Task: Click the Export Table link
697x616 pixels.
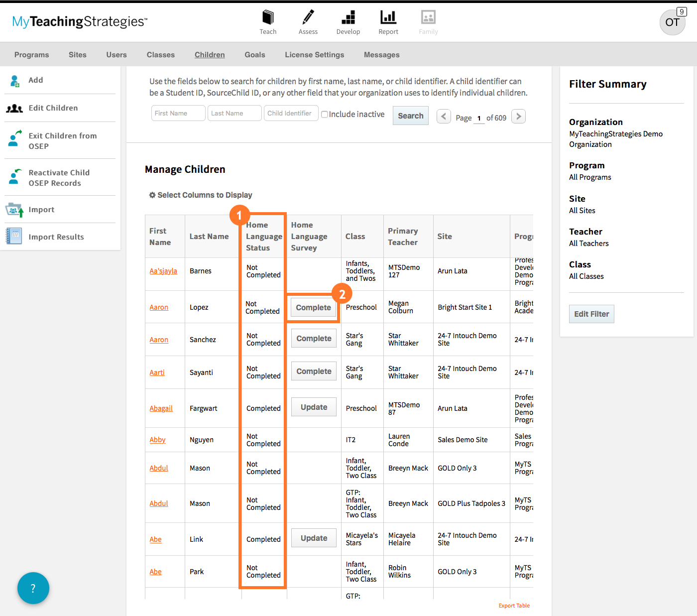Action: click(514, 606)
